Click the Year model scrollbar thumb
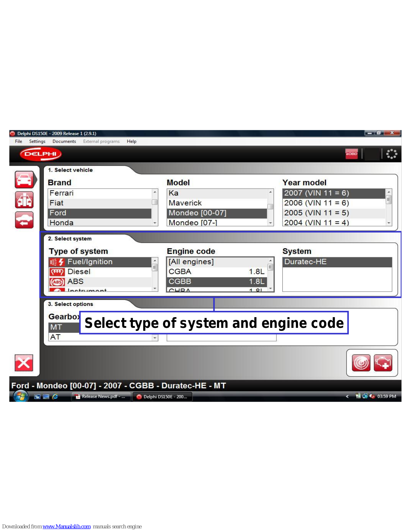 389,199
